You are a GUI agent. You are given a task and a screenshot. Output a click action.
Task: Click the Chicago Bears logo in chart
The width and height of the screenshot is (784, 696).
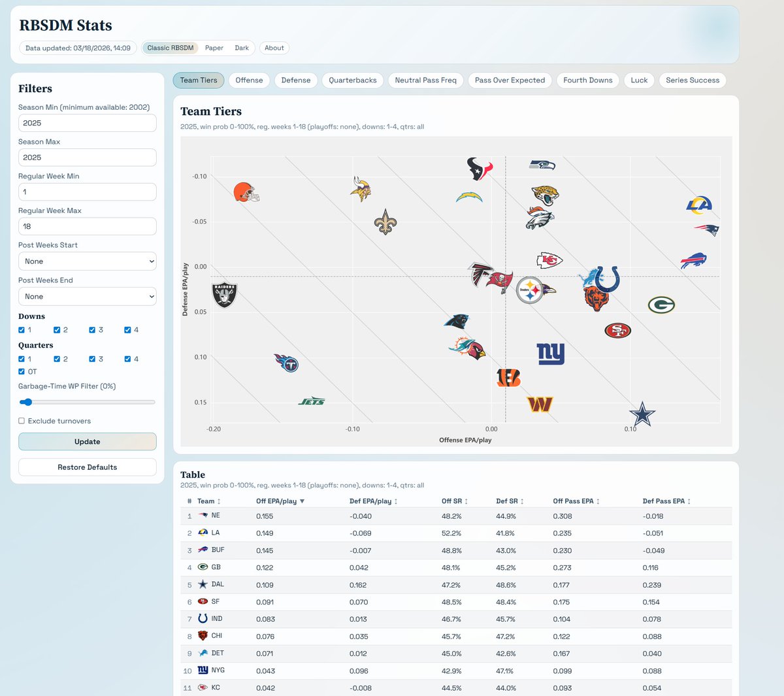pyautogui.click(x=596, y=299)
